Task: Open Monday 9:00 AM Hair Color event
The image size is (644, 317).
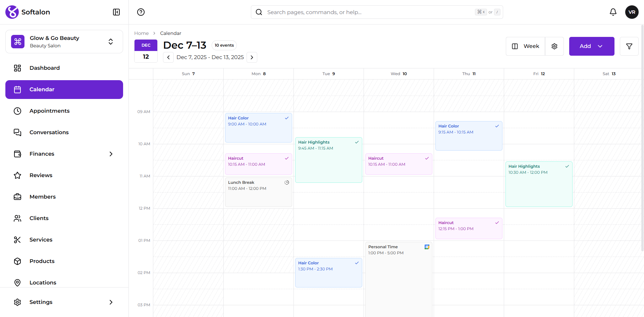Action: (x=259, y=128)
